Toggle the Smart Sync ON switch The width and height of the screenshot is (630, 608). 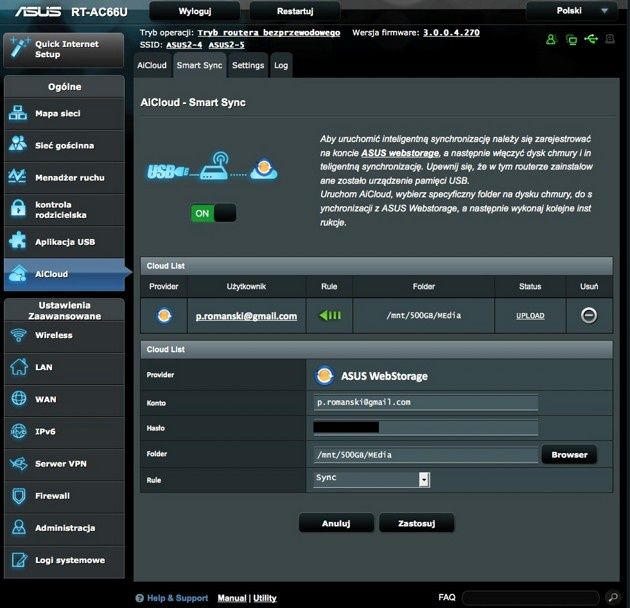pos(213,213)
